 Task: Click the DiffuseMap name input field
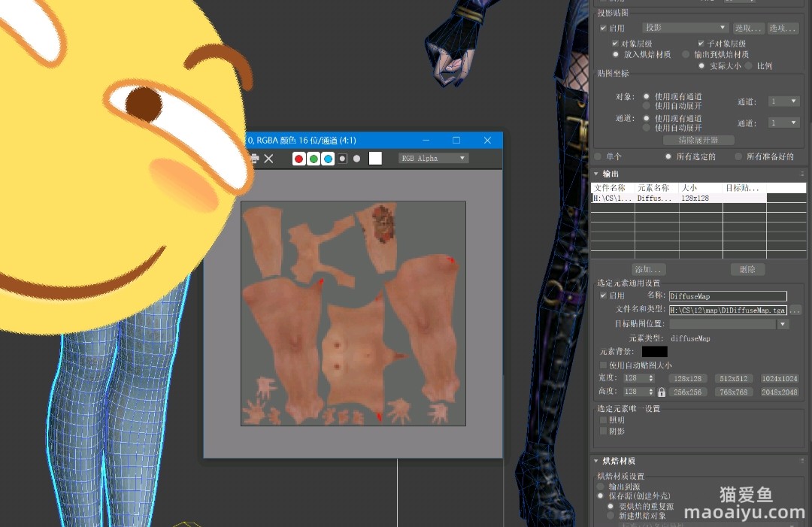tap(727, 296)
